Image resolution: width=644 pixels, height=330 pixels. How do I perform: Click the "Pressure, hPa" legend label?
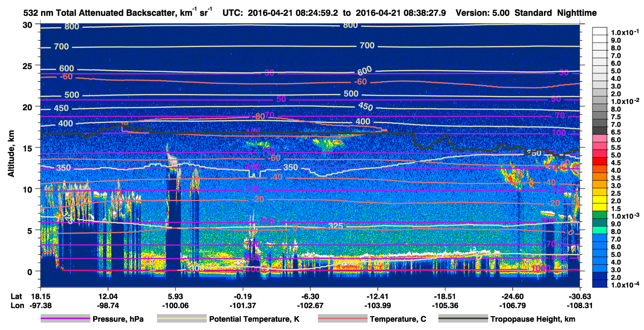119,319
